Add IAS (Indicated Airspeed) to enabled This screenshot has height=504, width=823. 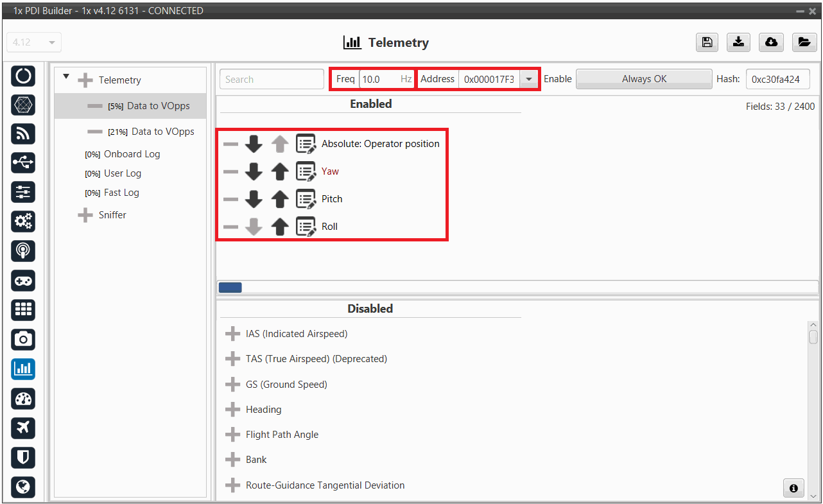232,334
